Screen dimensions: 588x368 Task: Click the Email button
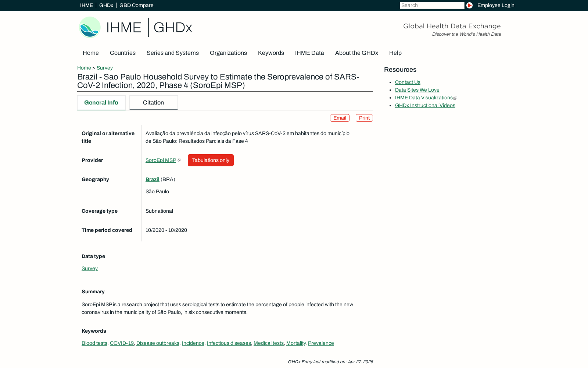(340, 118)
